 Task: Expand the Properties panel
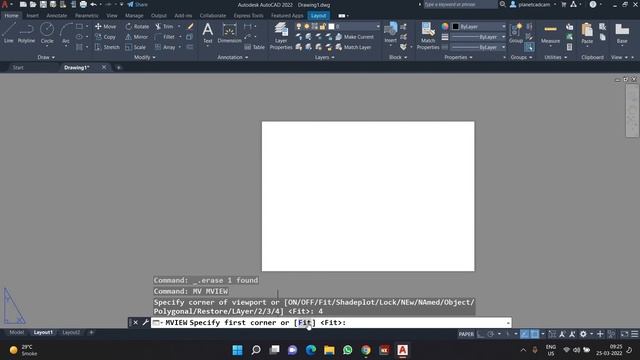pyautogui.click(x=458, y=58)
